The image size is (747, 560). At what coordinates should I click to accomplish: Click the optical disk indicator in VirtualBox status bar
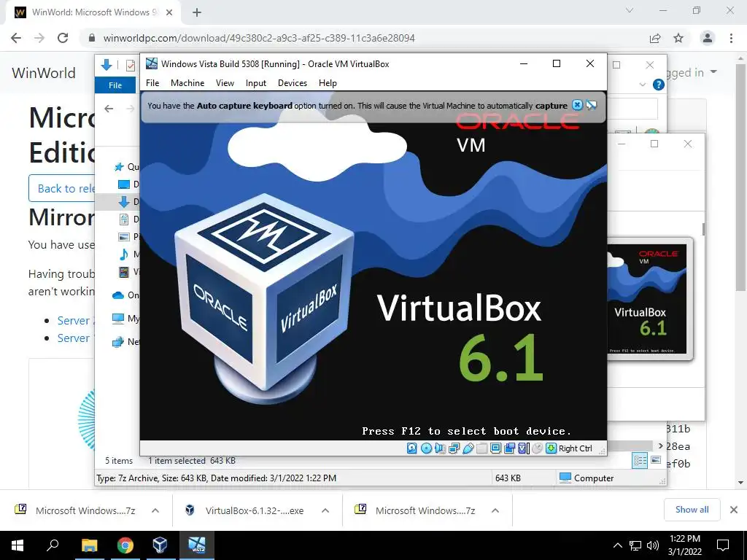pyautogui.click(x=426, y=448)
